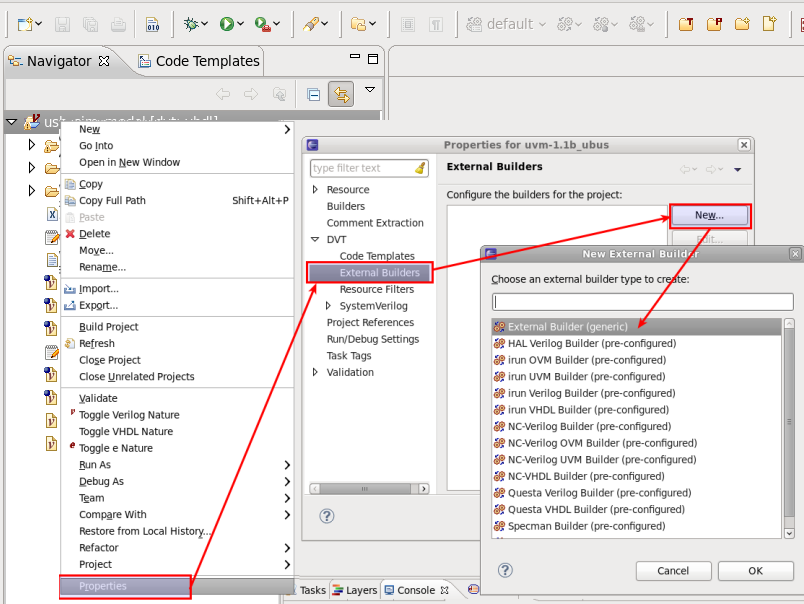This screenshot has width=804, height=604.
Task: Toggle Link with Editor in Navigator
Action: click(x=342, y=94)
